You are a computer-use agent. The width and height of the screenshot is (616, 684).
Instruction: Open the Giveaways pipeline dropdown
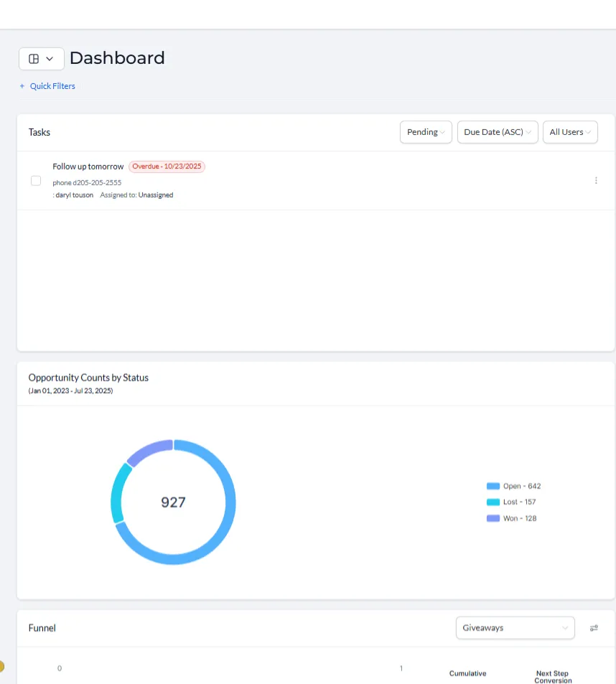click(515, 628)
